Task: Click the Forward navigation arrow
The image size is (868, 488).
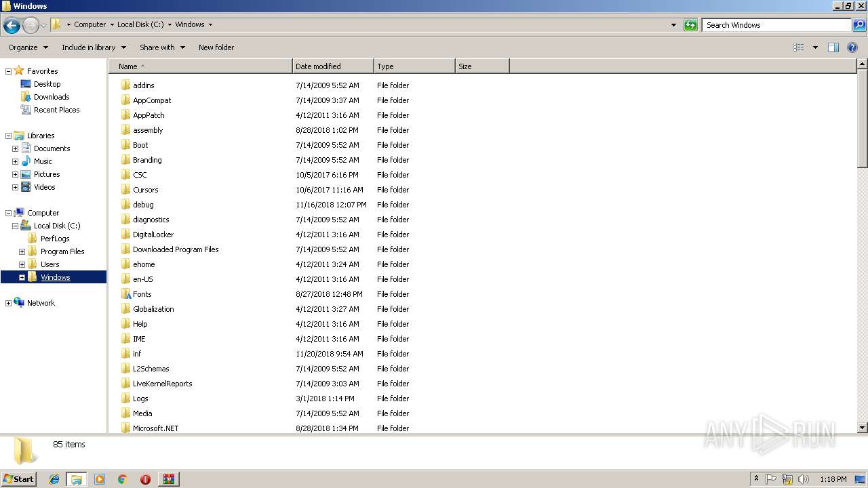Action: 31,26
